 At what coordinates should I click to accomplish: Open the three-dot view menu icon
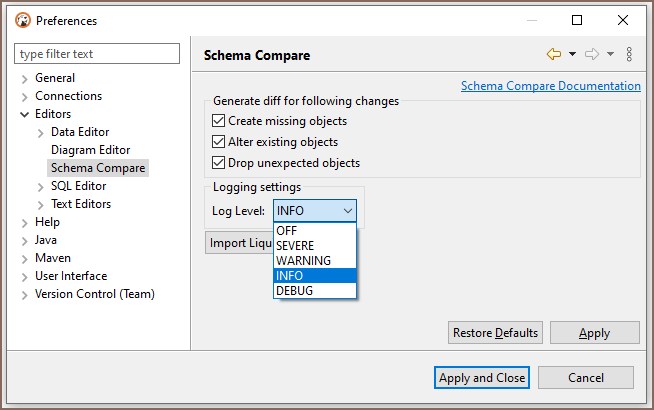(x=629, y=54)
